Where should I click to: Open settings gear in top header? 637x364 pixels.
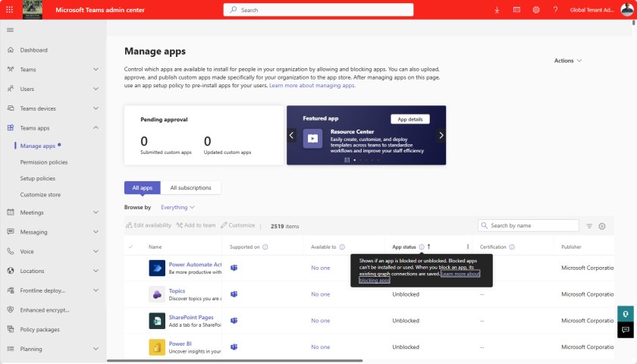536,10
